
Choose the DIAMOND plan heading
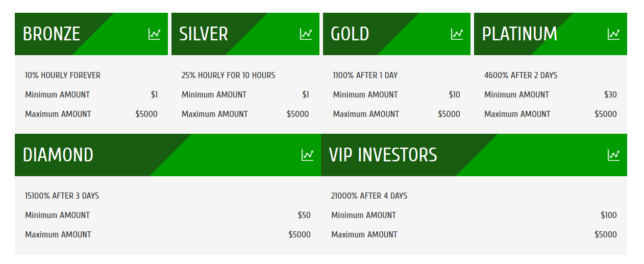click(x=58, y=155)
